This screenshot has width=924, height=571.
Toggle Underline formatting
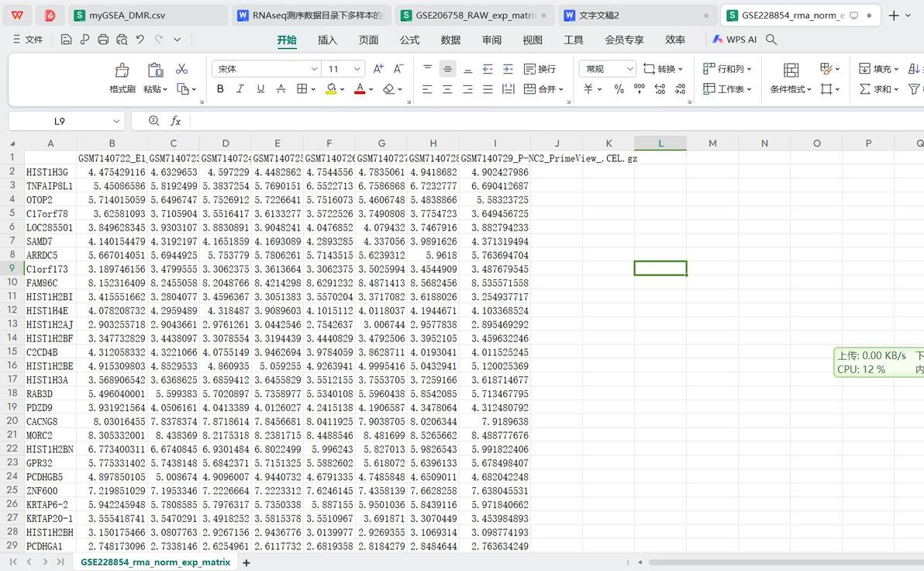pyautogui.click(x=260, y=89)
